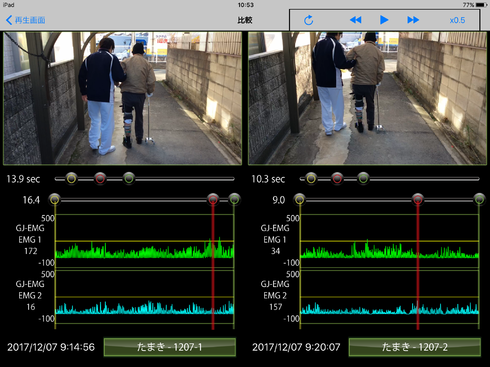Open recording たまき - 1207-2

click(x=415, y=347)
